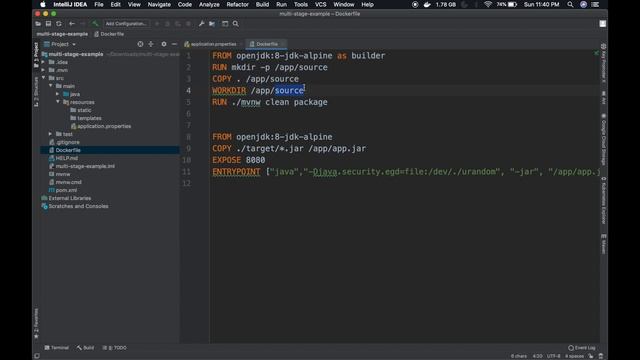This screenshot has width=640, height=360.
Task: Open the Build tool window button
Action: click(x=85, y=348)
